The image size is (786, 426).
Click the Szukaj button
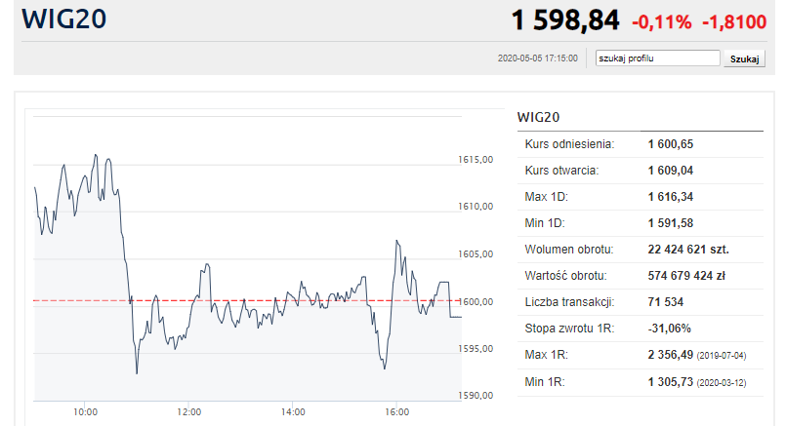tap(744, 59)
